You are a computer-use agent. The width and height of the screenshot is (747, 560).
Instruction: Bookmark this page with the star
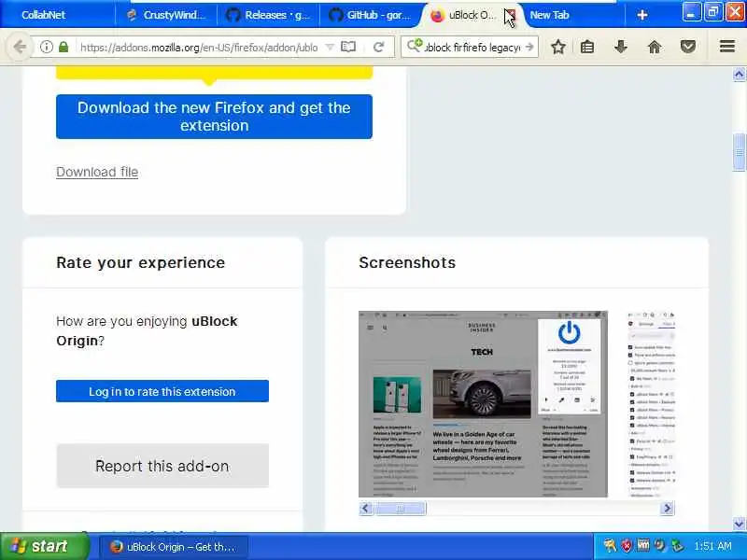(x=557, y=47)
